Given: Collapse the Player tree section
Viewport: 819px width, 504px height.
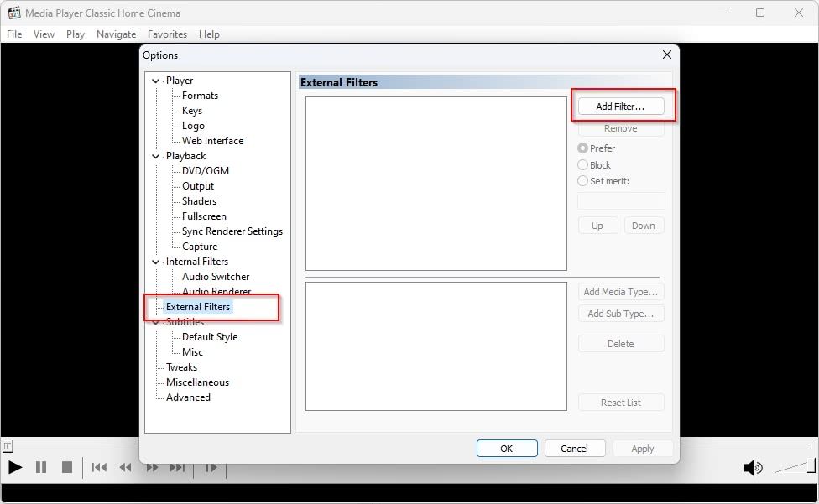Looking at the screenshot, I should click(155, 80).
